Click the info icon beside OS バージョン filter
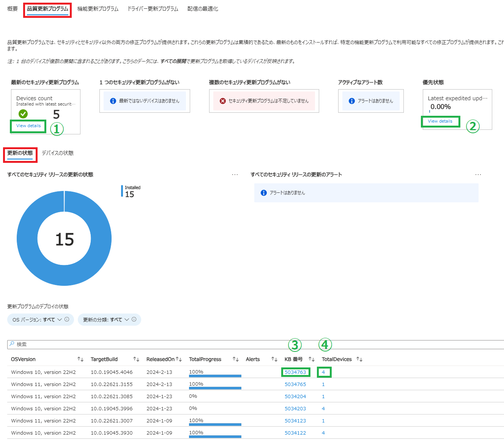 (x=67, y=319)
